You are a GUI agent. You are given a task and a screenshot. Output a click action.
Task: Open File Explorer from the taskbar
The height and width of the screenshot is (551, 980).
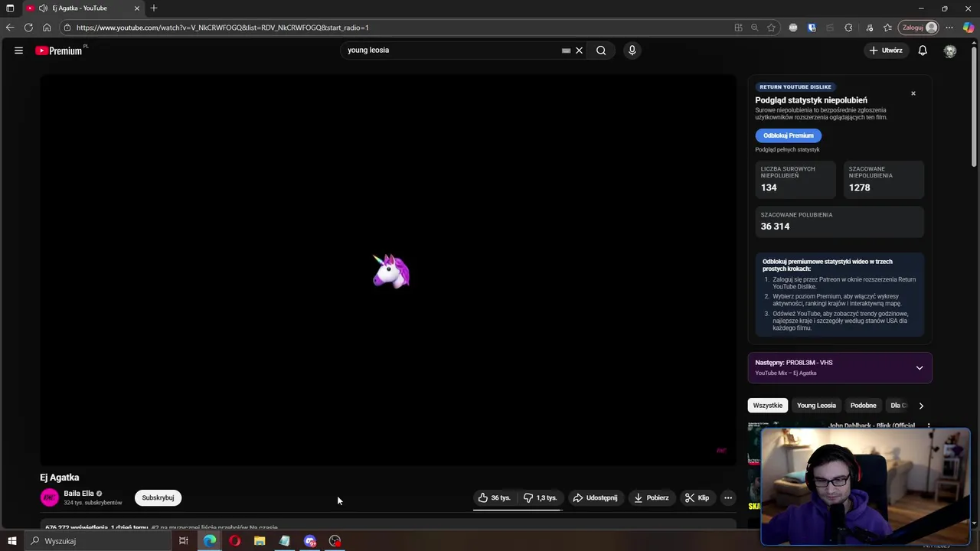[x=260, y=541]
